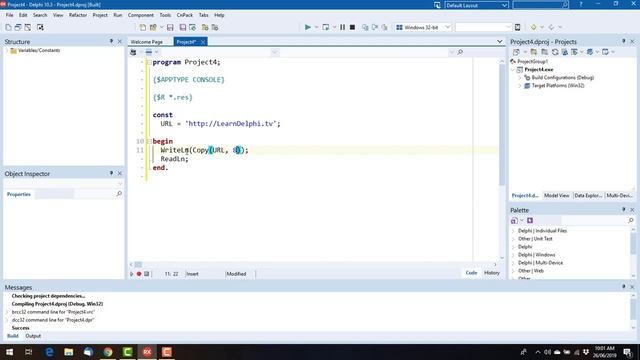Click the yellow Back navigation icon

pos(533,27)
